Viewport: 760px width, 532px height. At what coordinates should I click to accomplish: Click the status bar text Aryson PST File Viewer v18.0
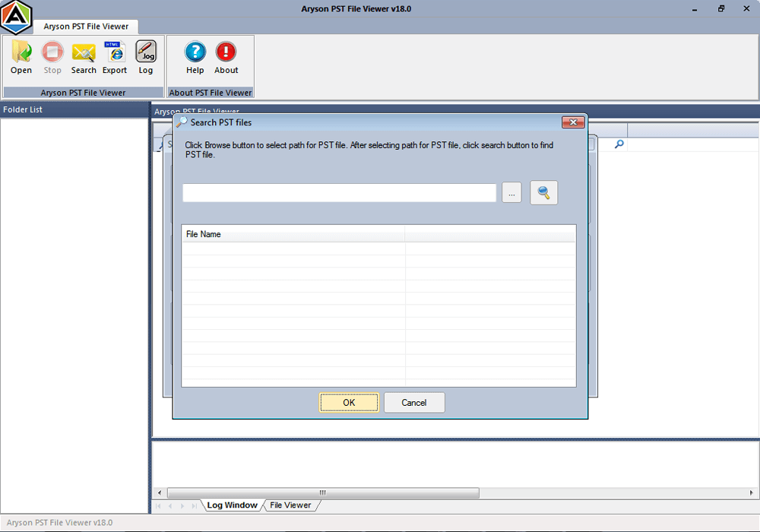click(x=59, y=522)
